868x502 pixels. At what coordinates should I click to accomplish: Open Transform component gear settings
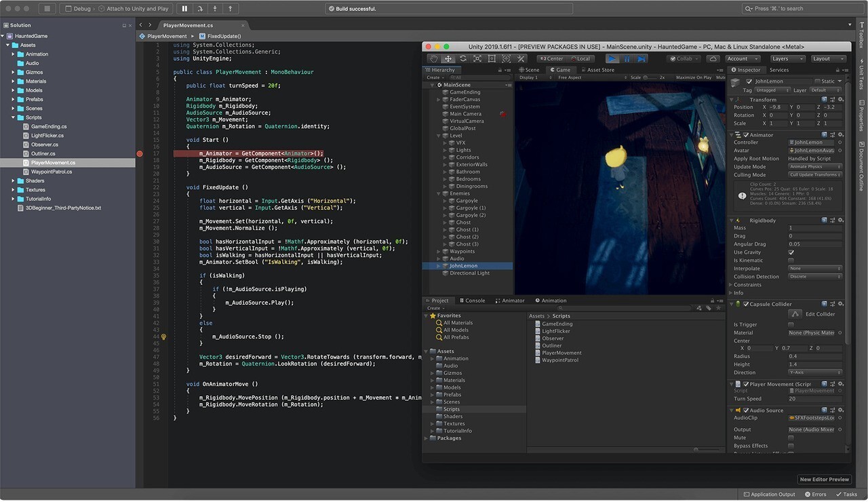tap(840, 99)
